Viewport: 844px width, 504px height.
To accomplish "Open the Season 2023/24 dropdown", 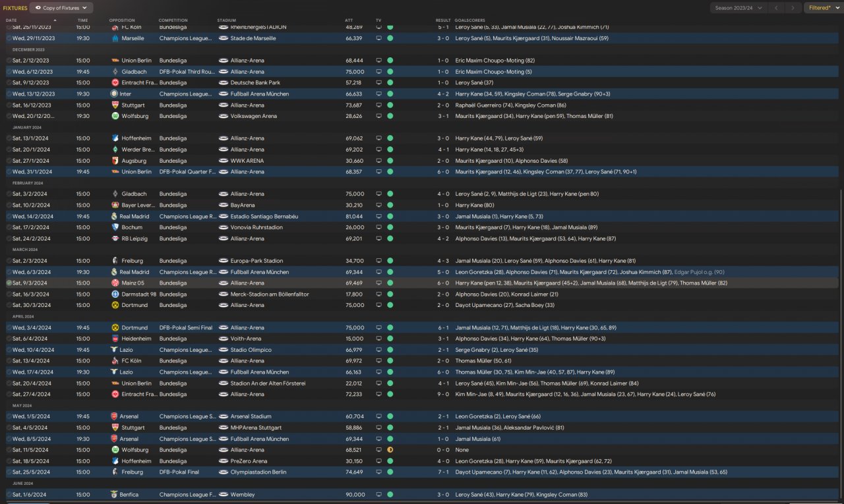I will [x=738, y=8].
